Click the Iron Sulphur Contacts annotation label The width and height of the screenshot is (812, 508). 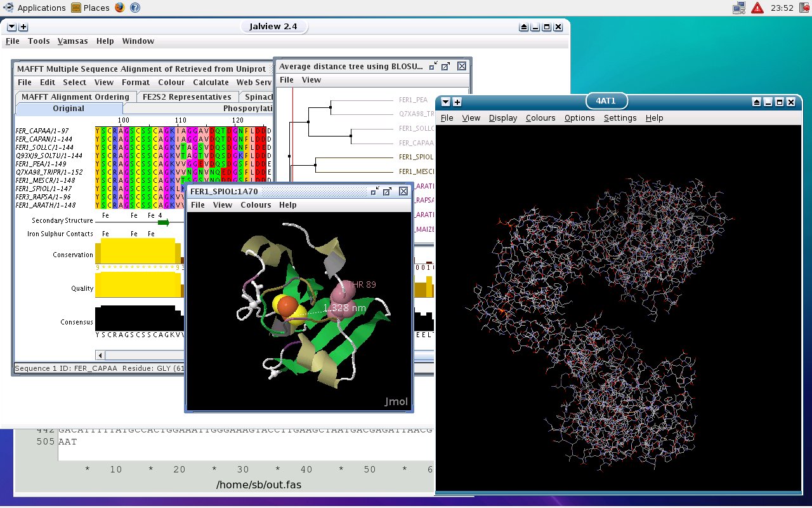60,234
